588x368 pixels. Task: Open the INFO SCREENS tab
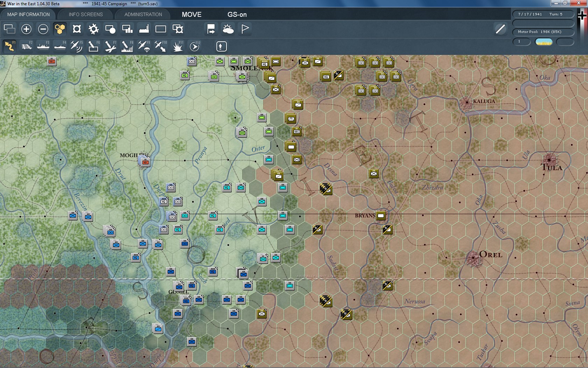(x=86, y=14)
